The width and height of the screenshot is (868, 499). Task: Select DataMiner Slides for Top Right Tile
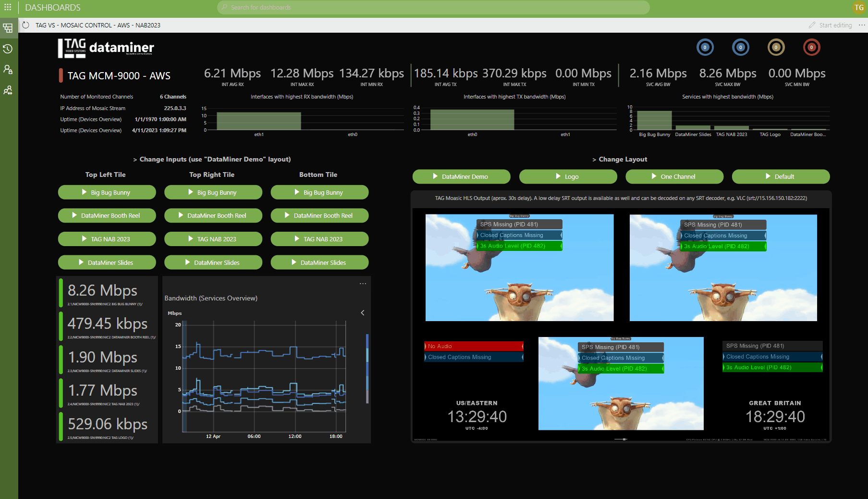coord(213,262)
